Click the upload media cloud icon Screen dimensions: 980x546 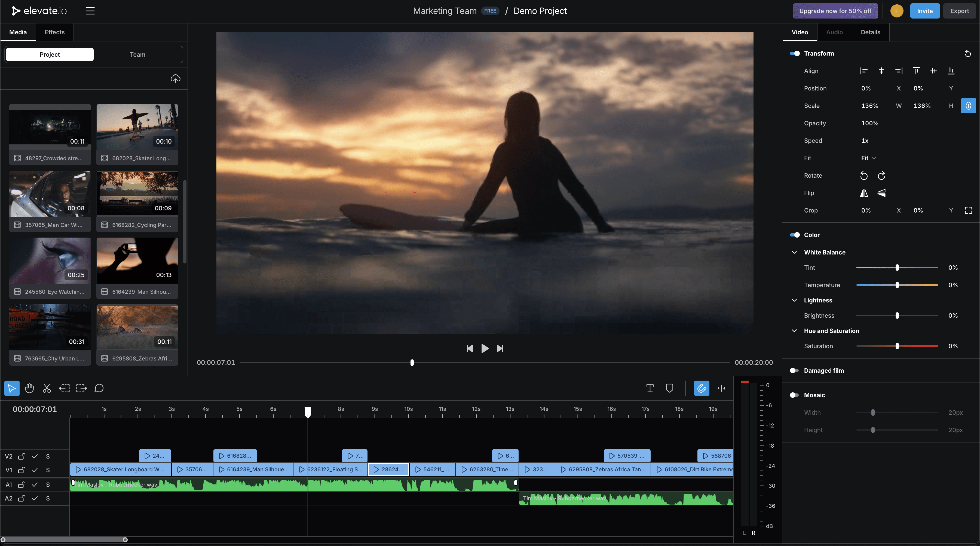175,79
